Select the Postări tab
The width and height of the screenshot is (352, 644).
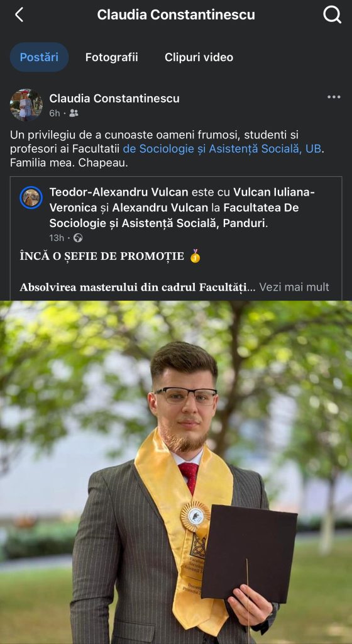tap(39, 57)
